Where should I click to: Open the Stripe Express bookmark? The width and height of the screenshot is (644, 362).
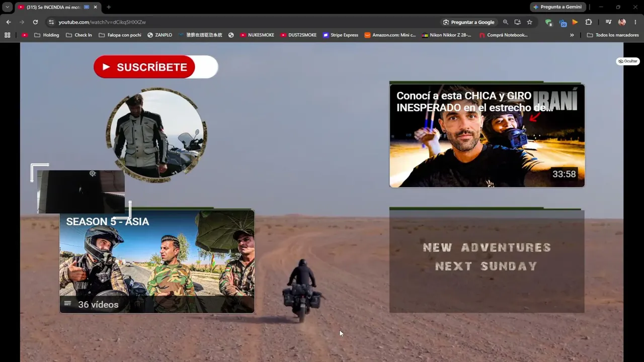click(341, 35)
